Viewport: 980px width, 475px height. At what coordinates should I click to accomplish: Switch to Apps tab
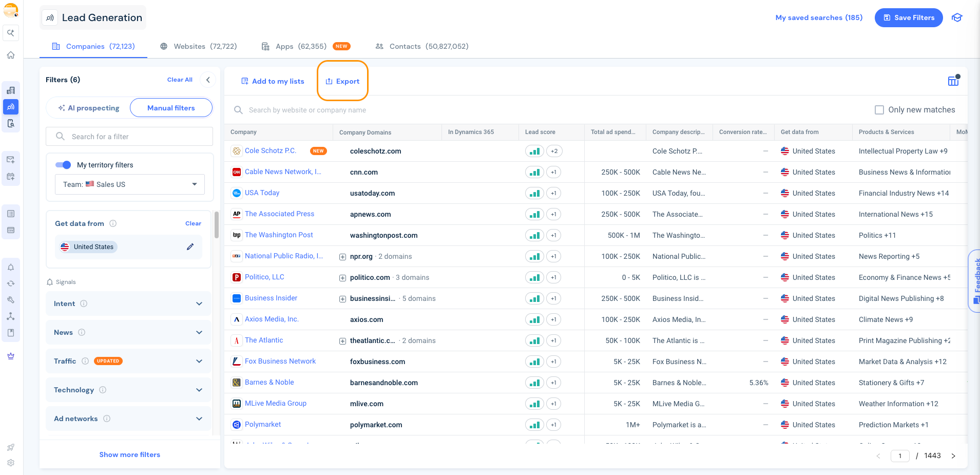coord(305,46)
